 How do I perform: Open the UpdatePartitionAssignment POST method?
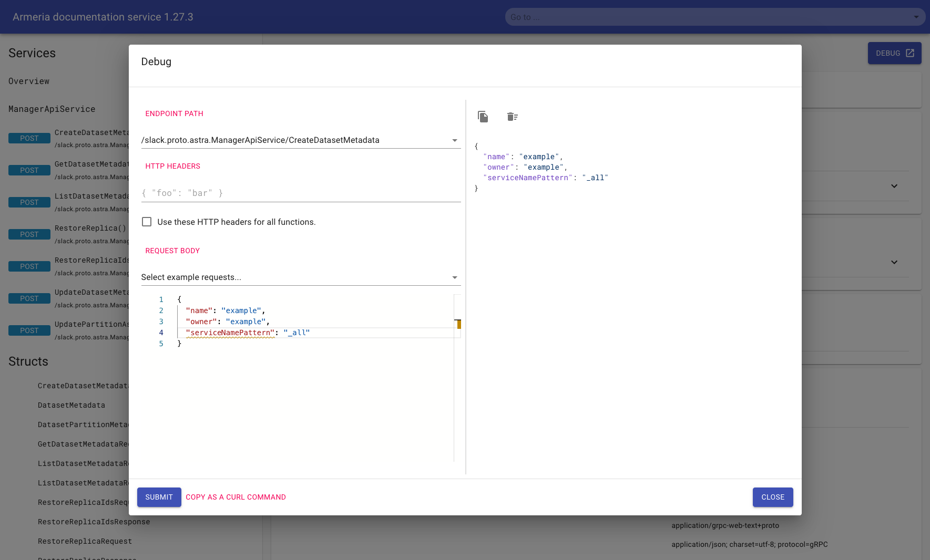(x=68, y=330)
